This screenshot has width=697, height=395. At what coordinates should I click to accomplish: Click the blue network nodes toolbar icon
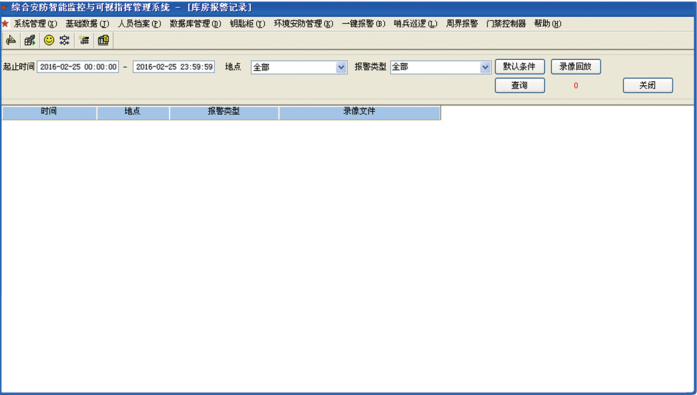[64, 40]
